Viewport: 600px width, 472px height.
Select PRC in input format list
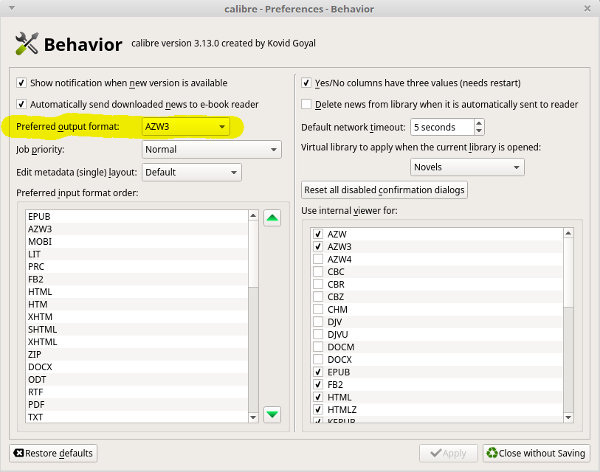tap(137, 266)
